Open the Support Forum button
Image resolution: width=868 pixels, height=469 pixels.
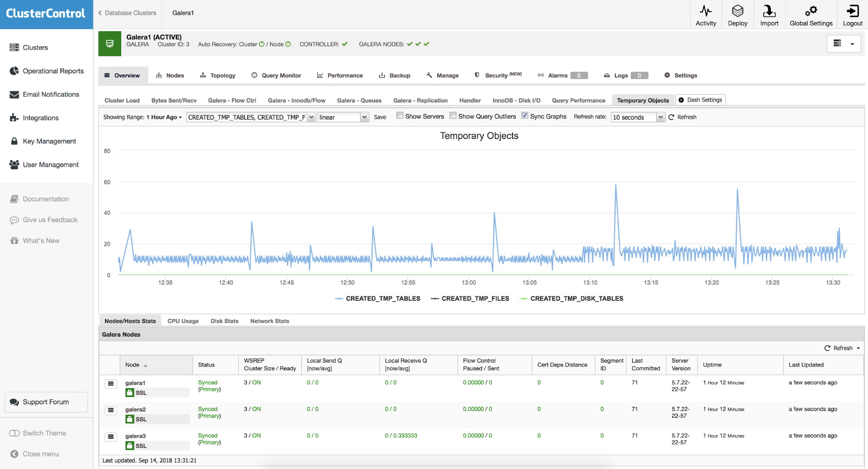(46, 402)
